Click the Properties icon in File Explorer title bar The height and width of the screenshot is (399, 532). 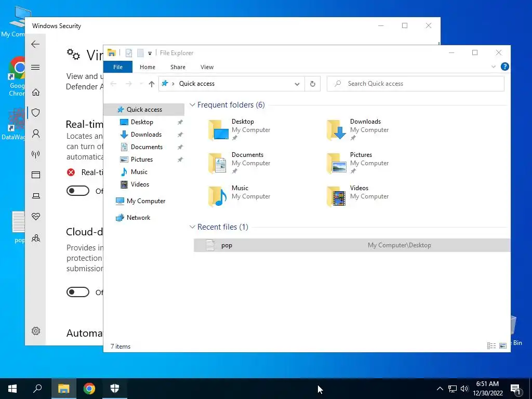[129, 53]
